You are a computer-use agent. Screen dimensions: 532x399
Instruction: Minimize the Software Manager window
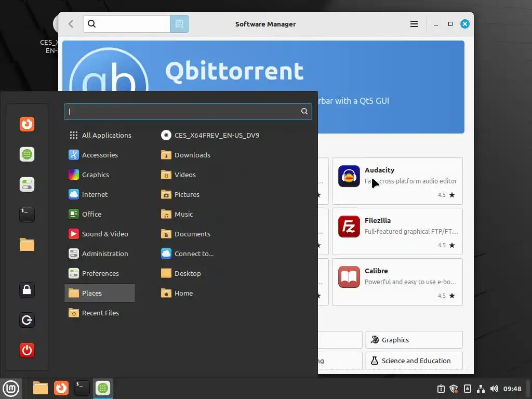(436, 24)
